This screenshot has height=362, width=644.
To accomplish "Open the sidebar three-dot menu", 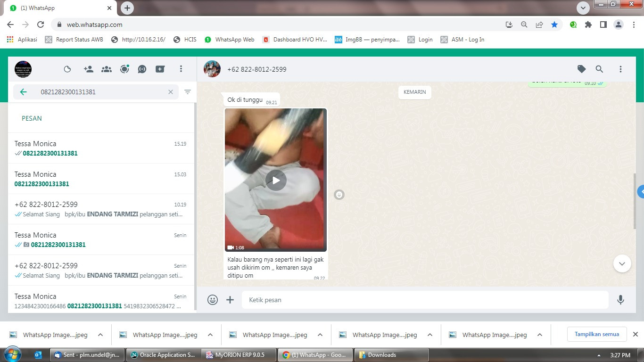I will (x=181, y=69).
